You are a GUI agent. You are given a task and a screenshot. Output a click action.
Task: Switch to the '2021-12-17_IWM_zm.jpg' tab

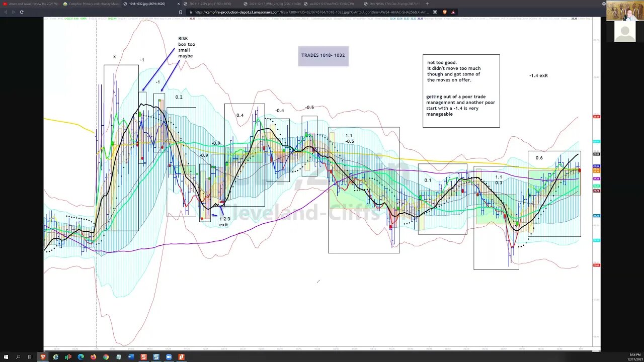(x=272, y=4)
